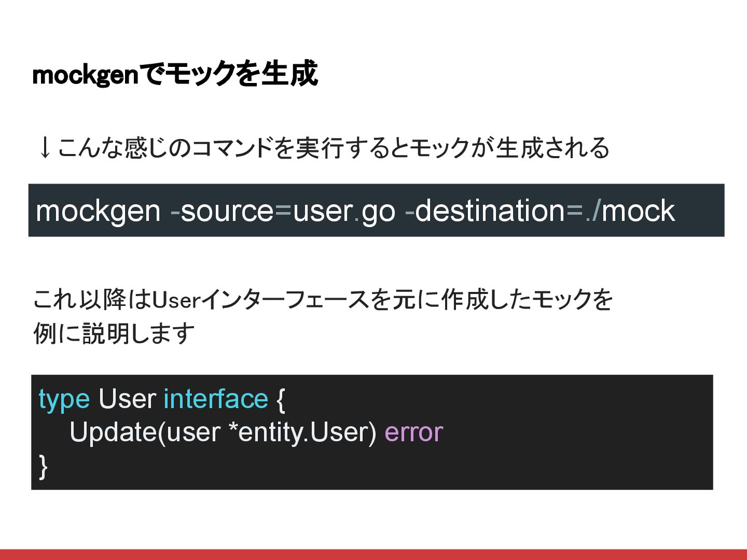
Task: Click the empty right end of command block
Action: [700, 211]
